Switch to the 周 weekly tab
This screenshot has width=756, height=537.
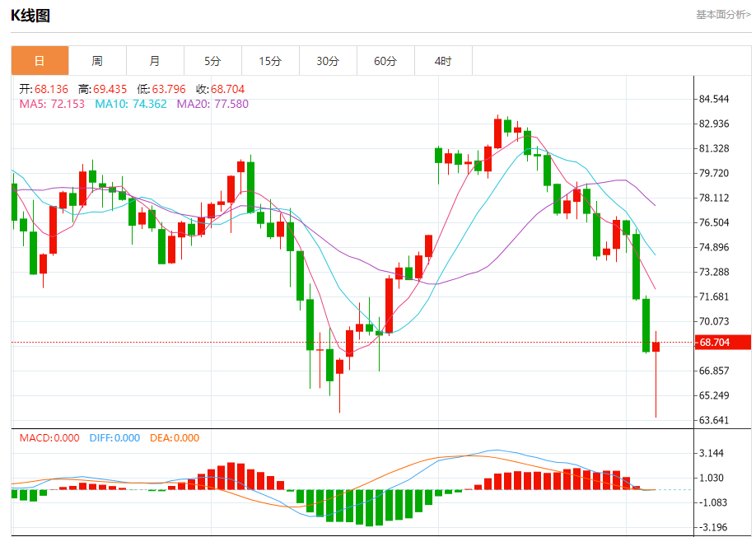pyautogui.click(x=97, y=61)
